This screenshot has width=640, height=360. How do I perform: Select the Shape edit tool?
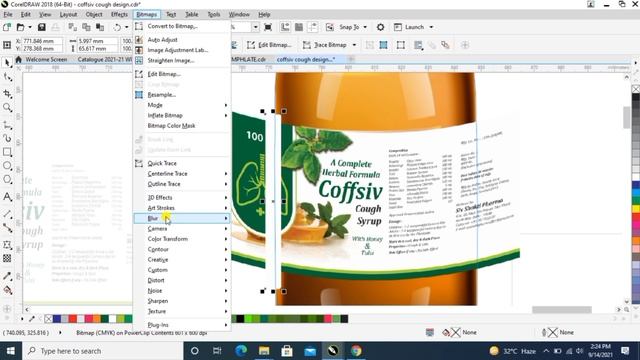coord(7,77)
